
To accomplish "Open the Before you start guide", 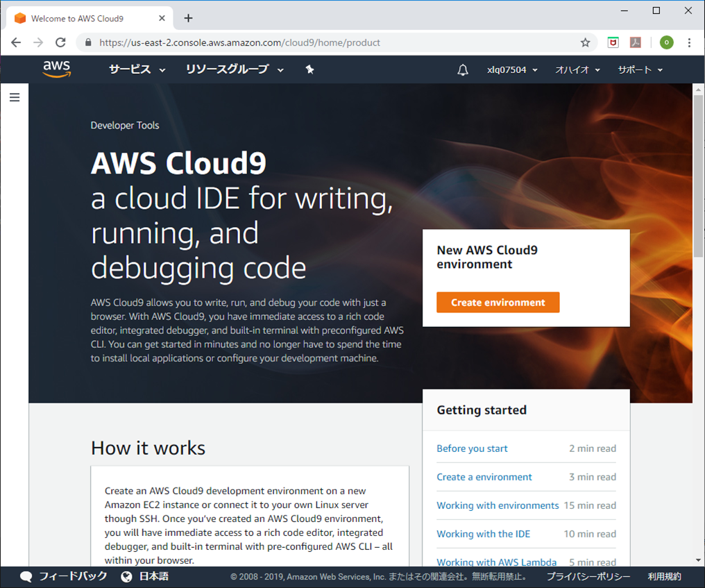I will (x=472, y=448).
